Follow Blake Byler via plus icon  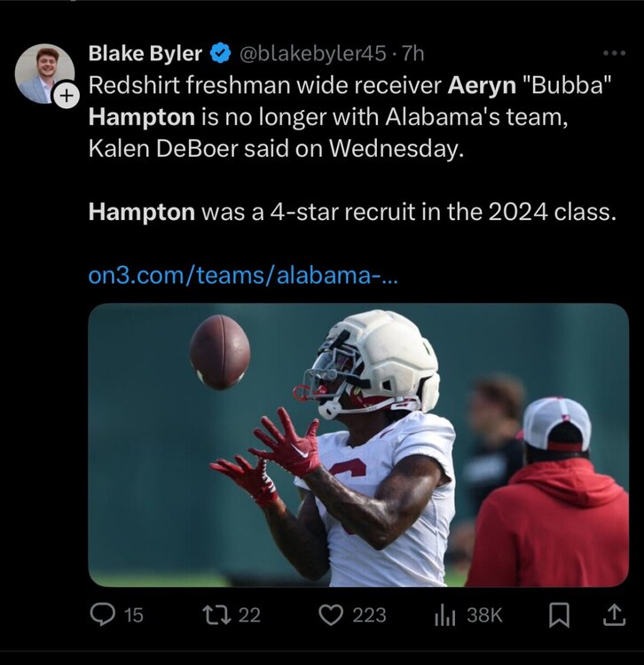(x=67, y=98)
